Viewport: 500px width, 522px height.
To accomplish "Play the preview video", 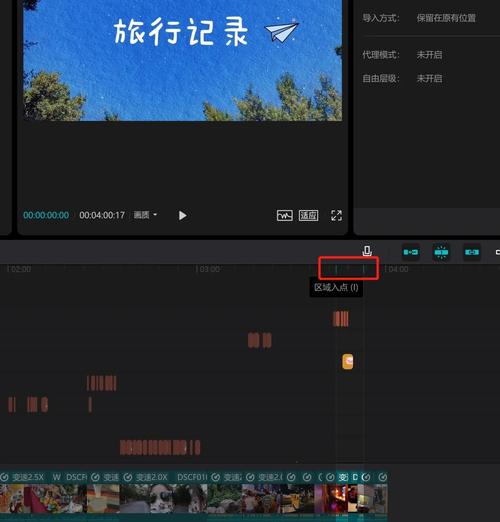I will (x=182, y=215).
